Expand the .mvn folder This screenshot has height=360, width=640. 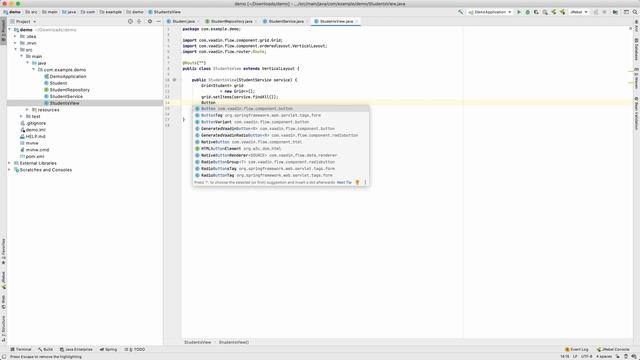click(16, 43)
